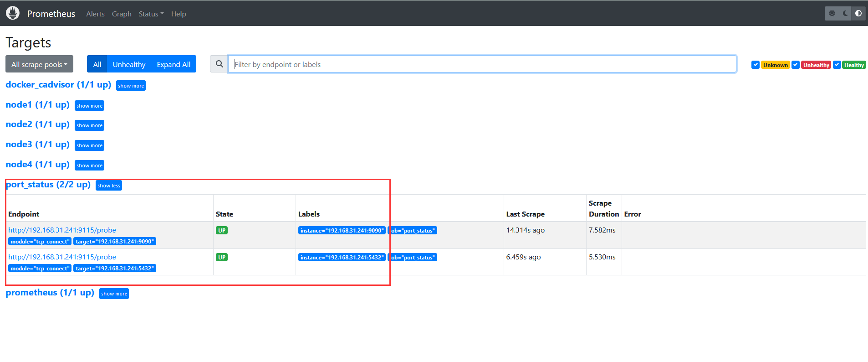Click the node1 (1/1 up) heading
Screen dimensions: 868x362
[37, 104]
